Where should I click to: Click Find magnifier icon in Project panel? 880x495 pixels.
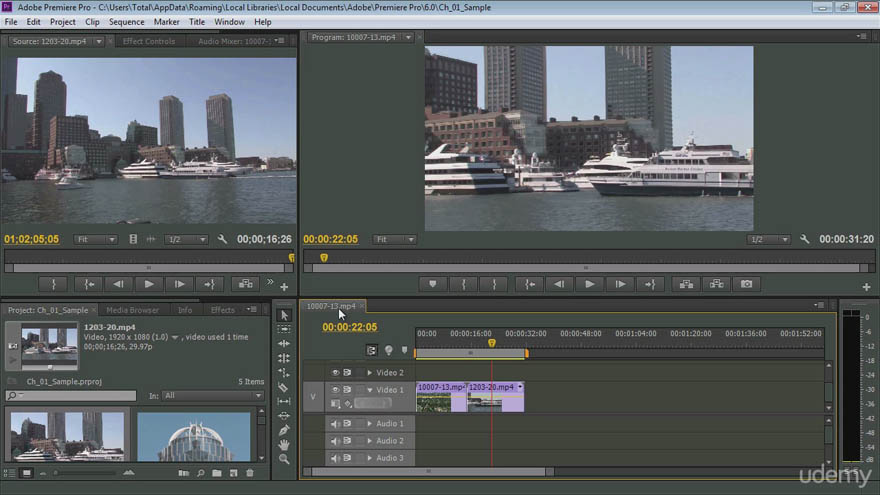pos(200,473)
